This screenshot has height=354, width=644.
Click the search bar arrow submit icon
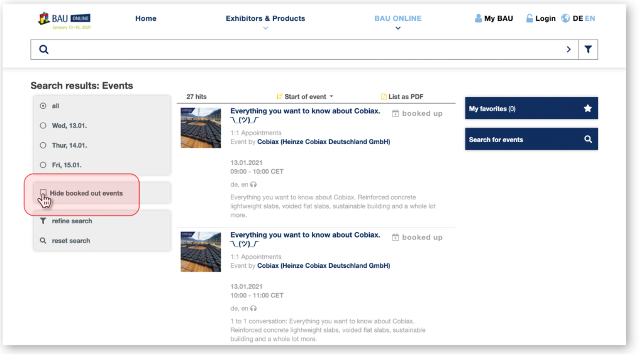pos(569,50)
